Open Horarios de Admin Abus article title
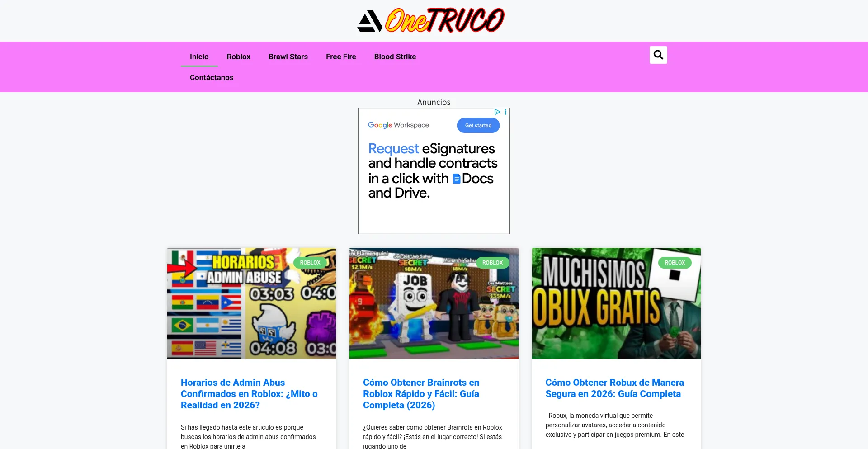The height and width of the screenshot is (449, 868). click(x=249, y=394)
